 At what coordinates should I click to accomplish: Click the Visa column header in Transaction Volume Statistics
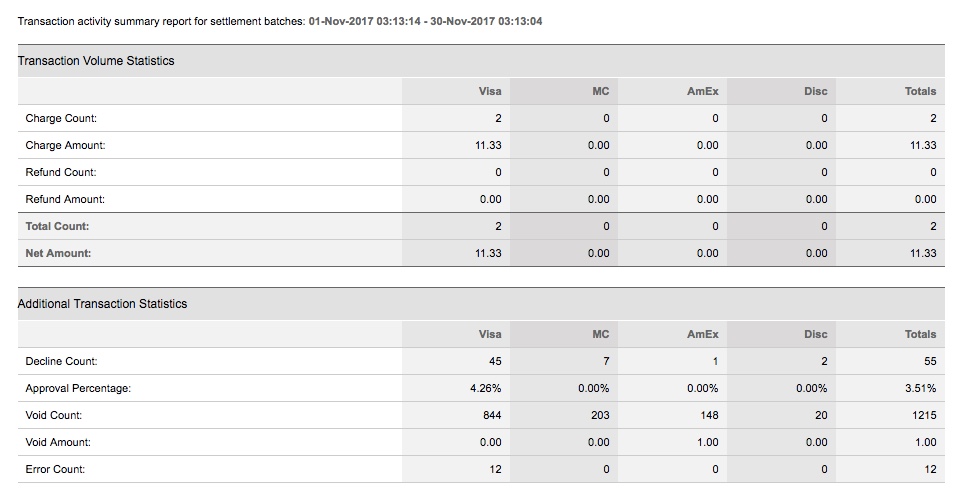490,91
